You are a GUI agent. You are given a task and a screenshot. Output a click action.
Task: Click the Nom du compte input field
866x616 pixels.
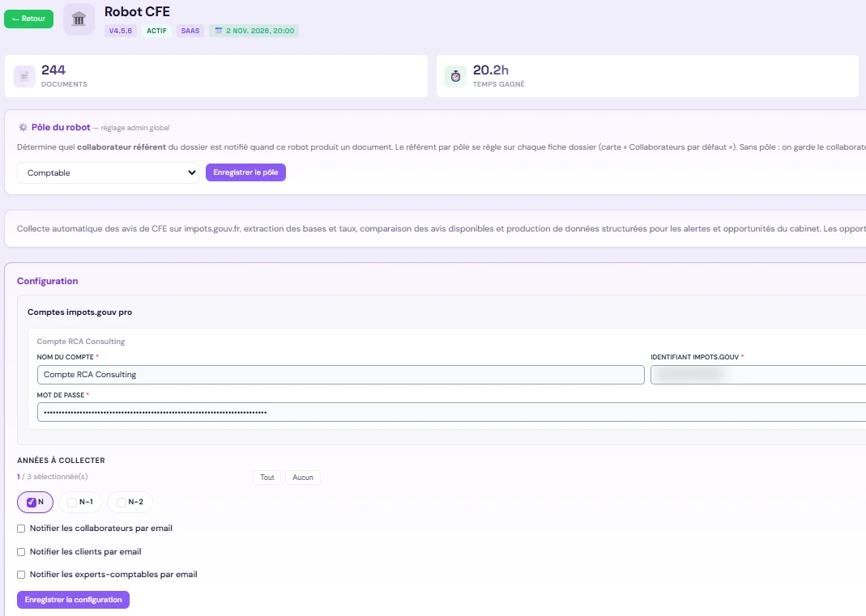[341, 374]
